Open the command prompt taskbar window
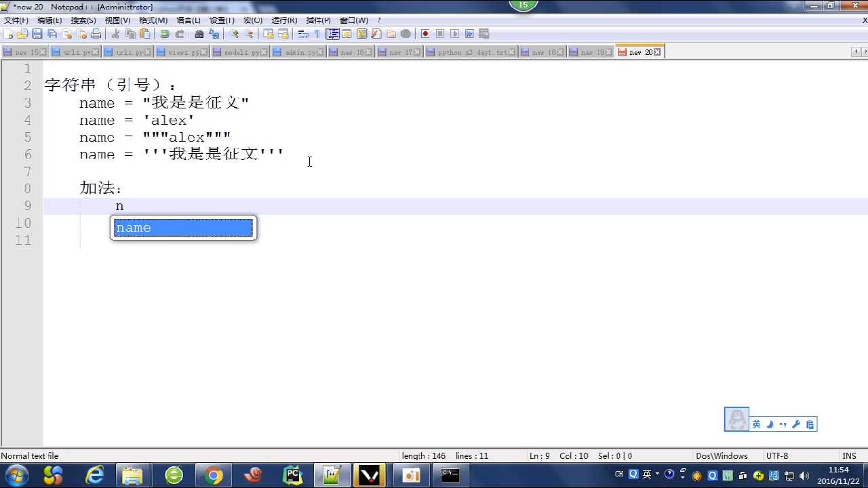This screenshot has height=488, width=868. [x=450, y=476]
